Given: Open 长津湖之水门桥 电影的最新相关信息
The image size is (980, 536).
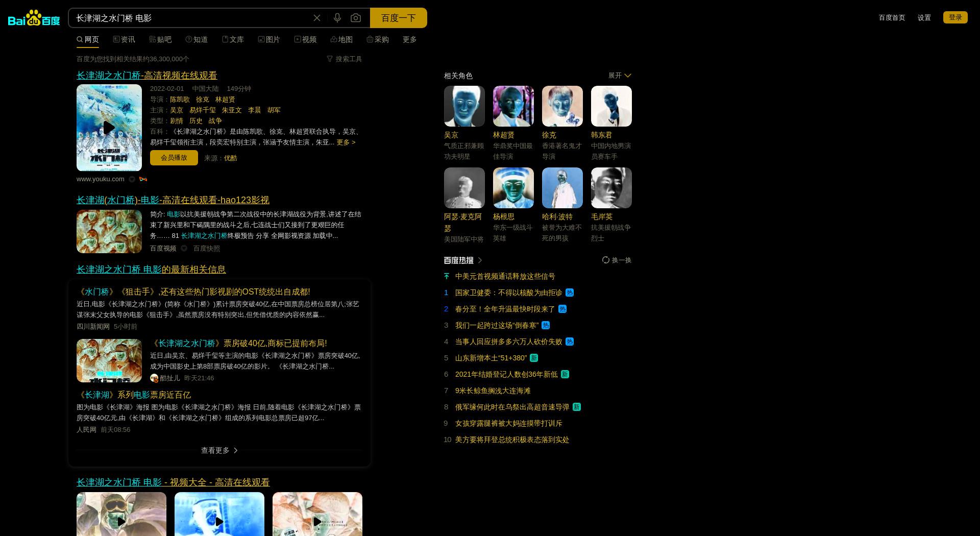Looking at the screenshot, I should 151,269.
